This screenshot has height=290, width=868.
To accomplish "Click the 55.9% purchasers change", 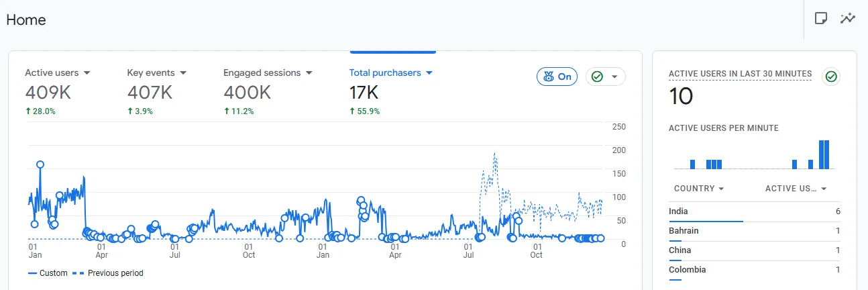I will 365,111.
